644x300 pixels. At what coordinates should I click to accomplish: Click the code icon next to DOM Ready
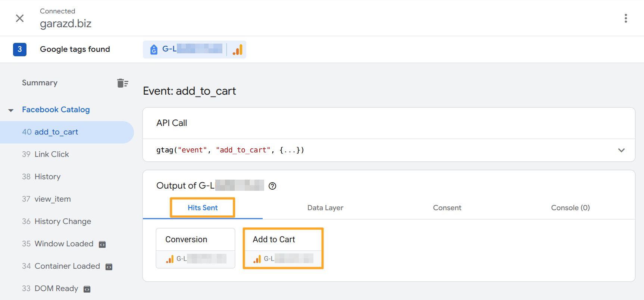click(x=87, y=289)
